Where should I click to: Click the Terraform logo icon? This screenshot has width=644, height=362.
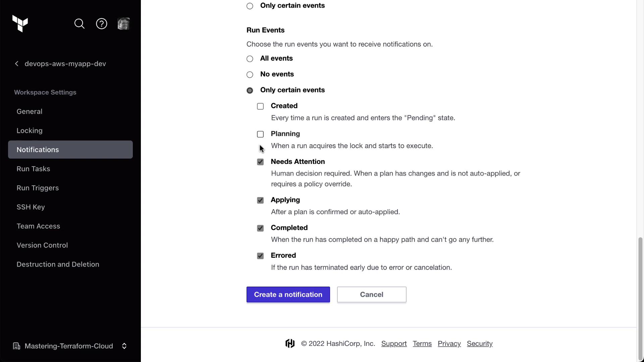click(x=20, y=23)
